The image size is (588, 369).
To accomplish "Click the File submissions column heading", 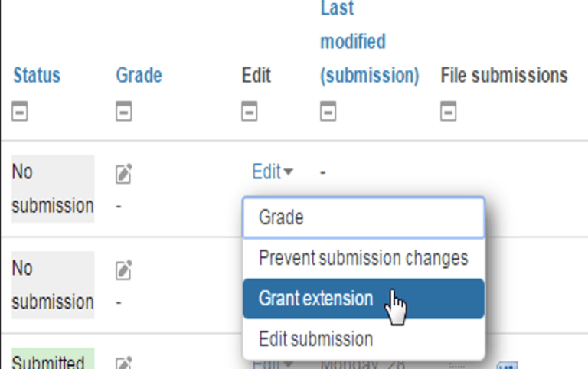I will [504, 76].
